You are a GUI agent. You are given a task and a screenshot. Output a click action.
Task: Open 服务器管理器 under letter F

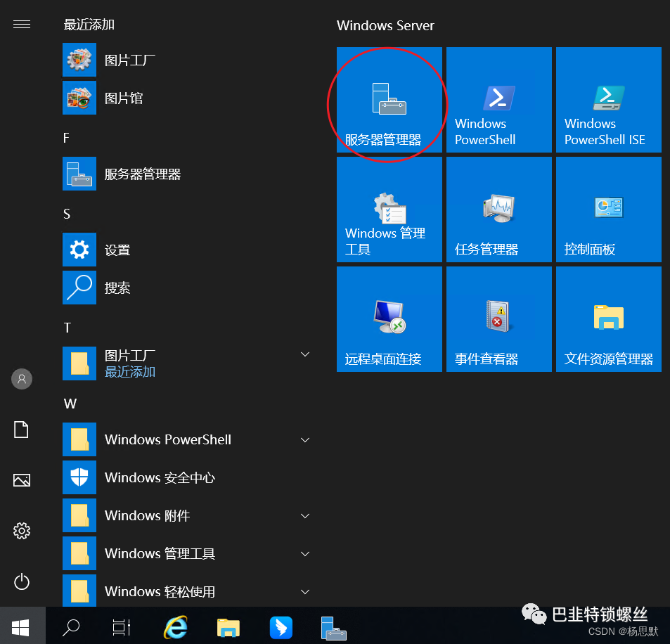tap(188, 174)
